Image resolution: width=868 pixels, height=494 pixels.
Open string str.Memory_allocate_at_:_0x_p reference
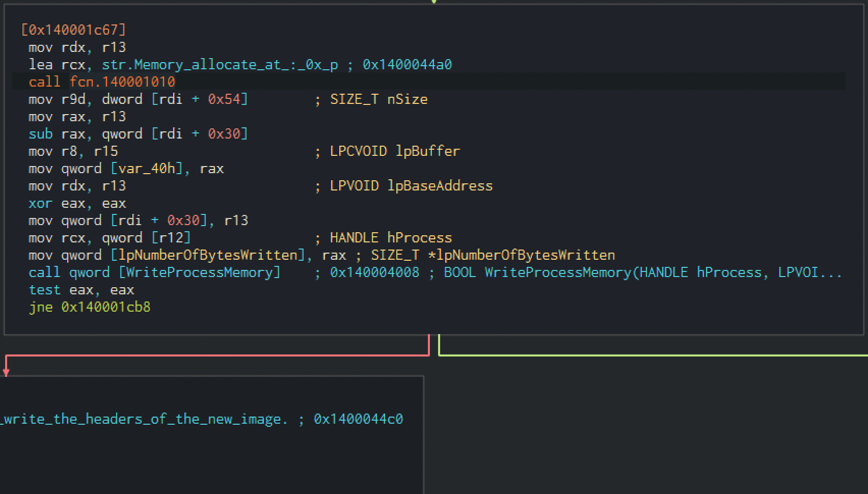pos(220,65)
